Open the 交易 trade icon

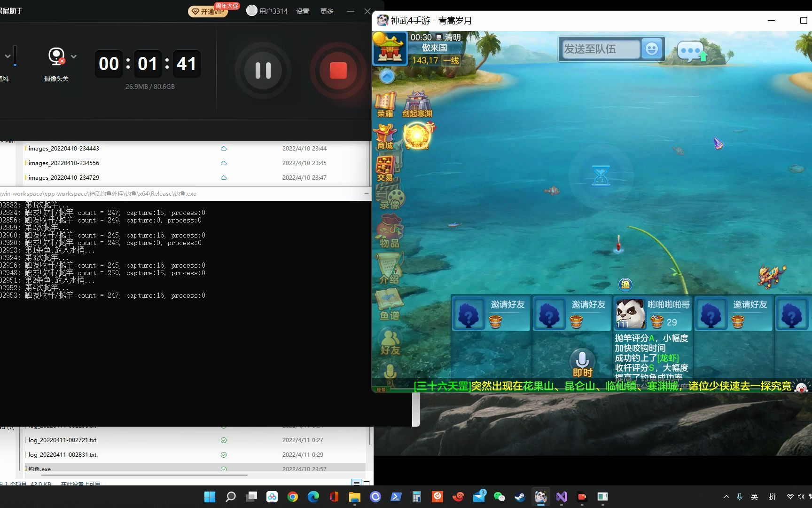coord(385,168)
